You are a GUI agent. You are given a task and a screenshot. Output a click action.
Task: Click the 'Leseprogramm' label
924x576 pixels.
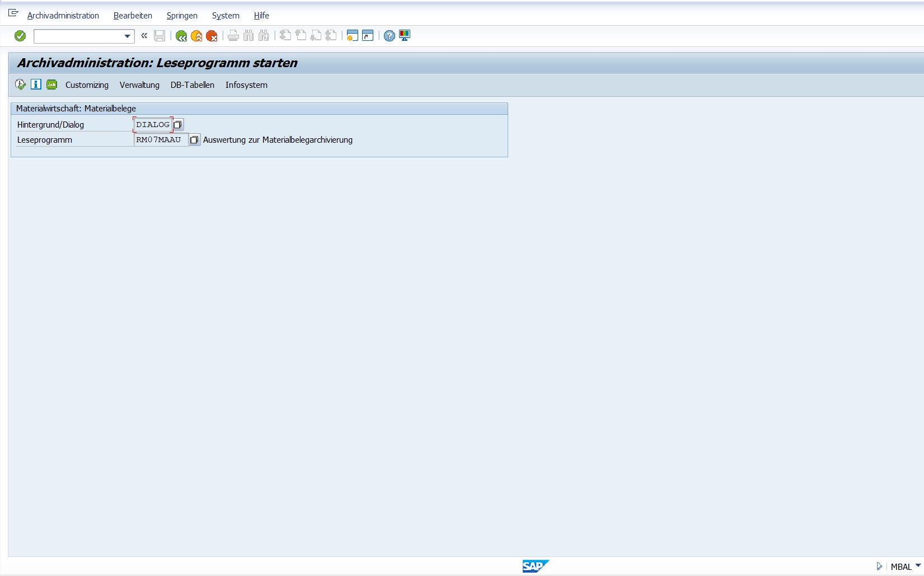(x=45, y=140)
